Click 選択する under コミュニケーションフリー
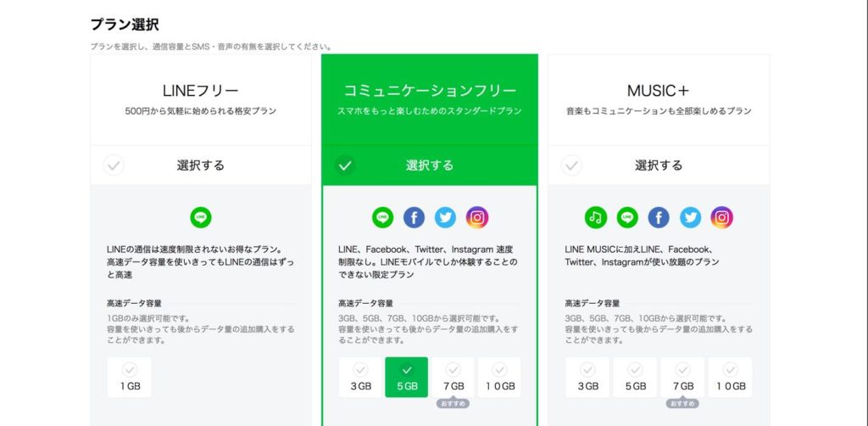 pyautogui.click(x=429, y=165)
